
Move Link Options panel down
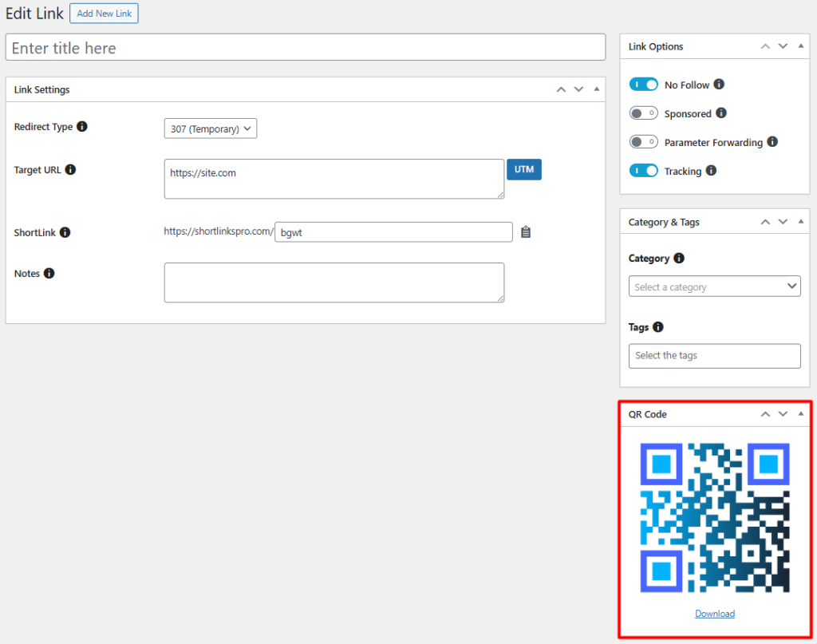(x=783, y=46)
